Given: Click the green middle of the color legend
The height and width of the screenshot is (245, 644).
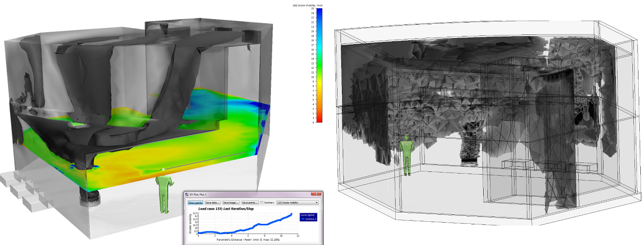Looking at the screenshot, I should [320, 66].
